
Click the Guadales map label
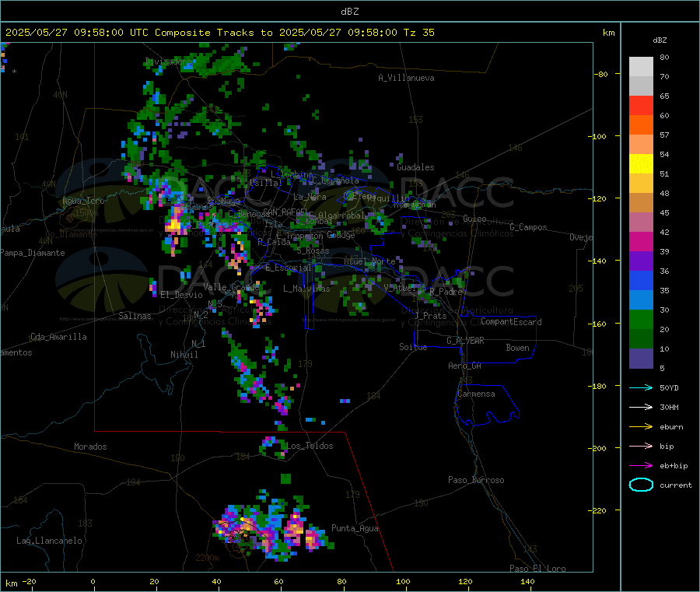(415, 167)
